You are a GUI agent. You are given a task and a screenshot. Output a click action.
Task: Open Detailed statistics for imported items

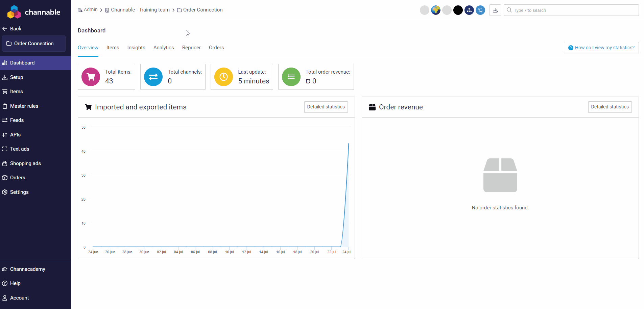pyautogui.click(x=326, y=107)
